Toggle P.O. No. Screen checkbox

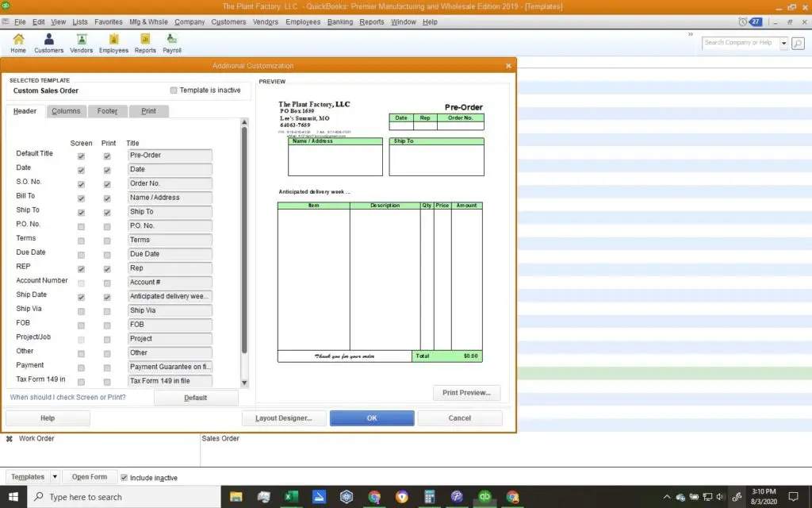tap(81, 226)
